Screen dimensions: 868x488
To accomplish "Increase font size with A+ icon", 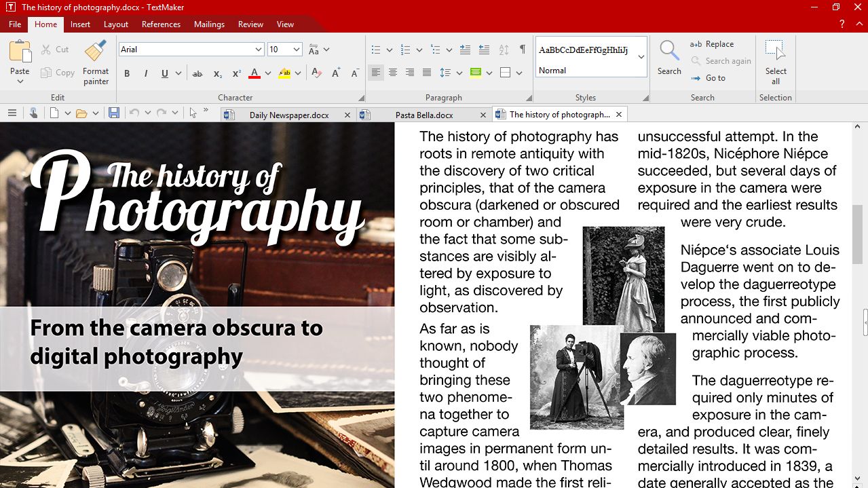I will pos(336,73).
